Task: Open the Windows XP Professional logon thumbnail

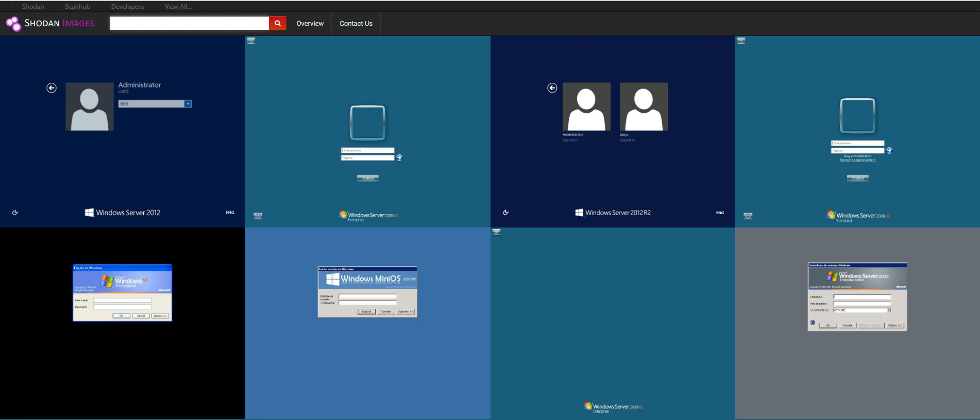Action: (x=123, y=323)
